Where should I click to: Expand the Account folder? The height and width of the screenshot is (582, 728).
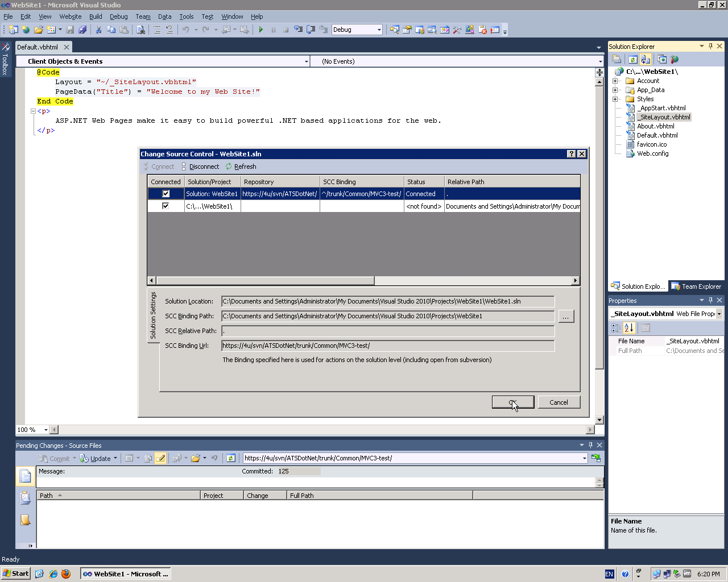pos(615,81)
